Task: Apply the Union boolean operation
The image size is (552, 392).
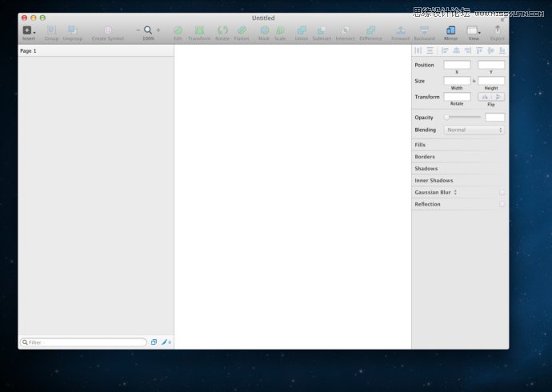Action: point(302,30)
